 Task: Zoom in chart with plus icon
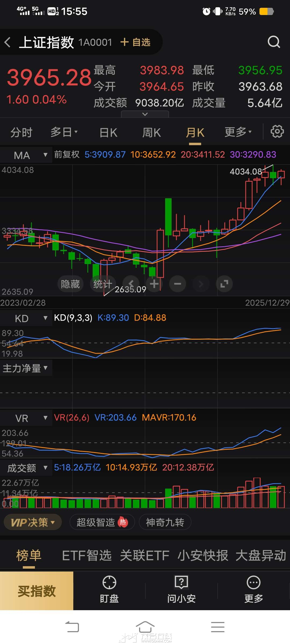point(154,284)
